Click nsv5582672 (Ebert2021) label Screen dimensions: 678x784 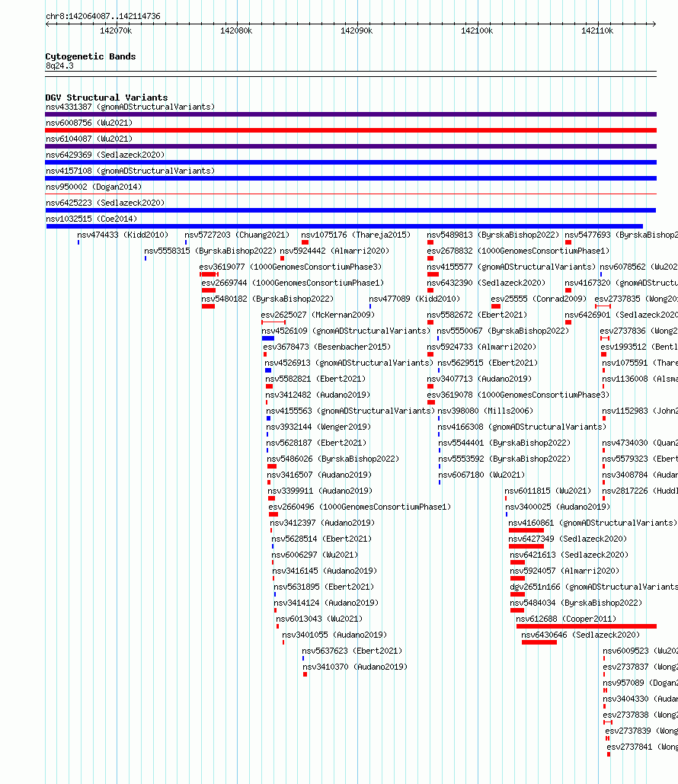click(x=477, y=315)
